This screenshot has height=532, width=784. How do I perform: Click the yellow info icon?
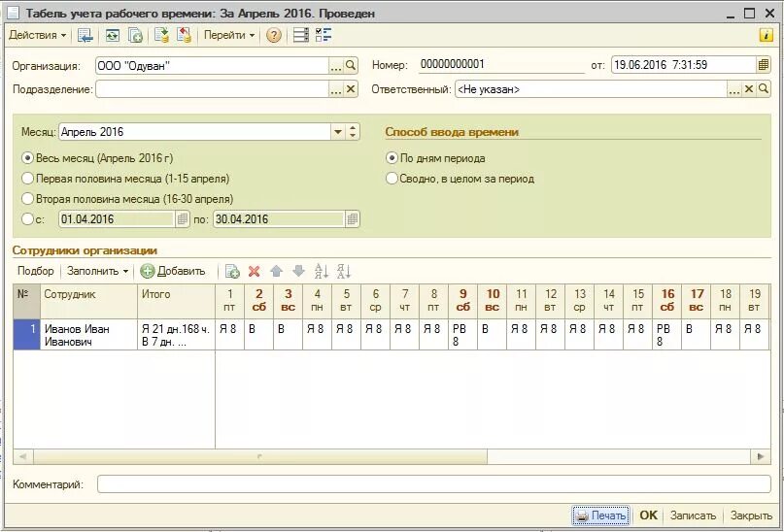(x=766, y=35)
